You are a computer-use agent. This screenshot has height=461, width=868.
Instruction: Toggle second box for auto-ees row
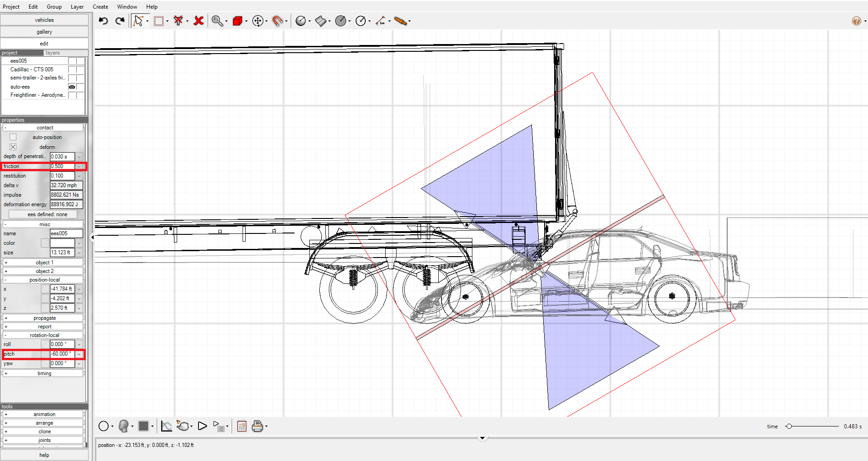coord(80,87)
